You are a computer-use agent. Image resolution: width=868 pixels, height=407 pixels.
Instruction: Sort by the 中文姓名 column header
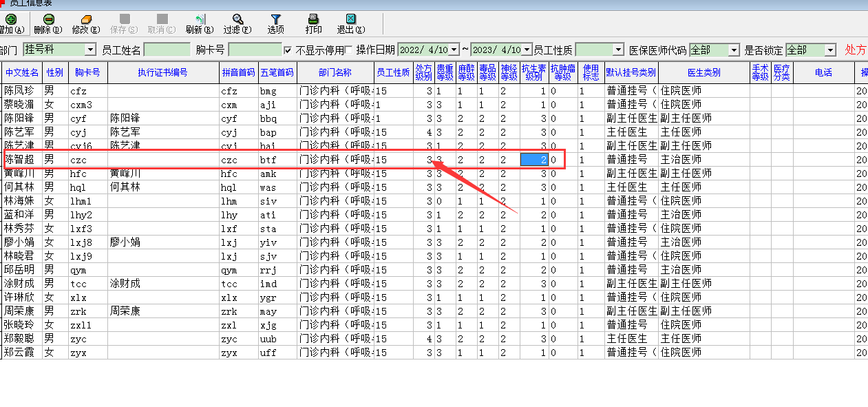tap(22, 73)
